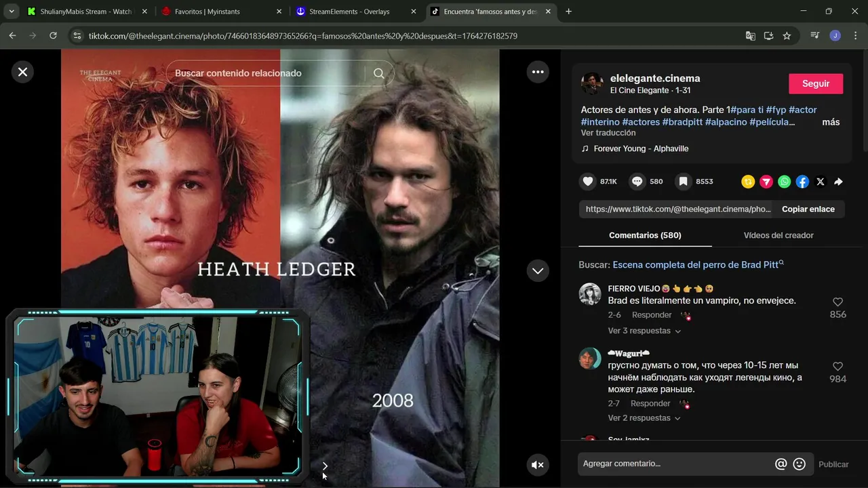Click 'Ver traducción' under the caption
Screen dimensions: 868x488
point(608,133)
